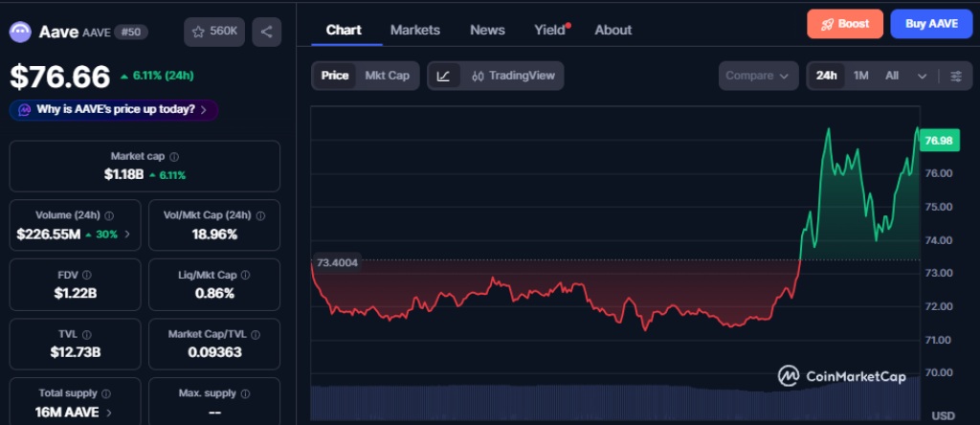
Task: Click the 73.4004 opening price label
Action: (x=338, y=262)
